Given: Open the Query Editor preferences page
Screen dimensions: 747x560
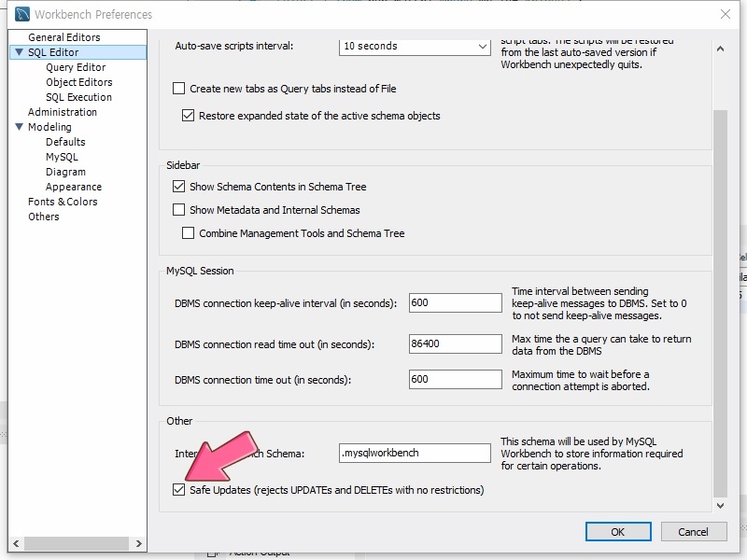Looking at the screenshot, I should (x=76, y=67).
